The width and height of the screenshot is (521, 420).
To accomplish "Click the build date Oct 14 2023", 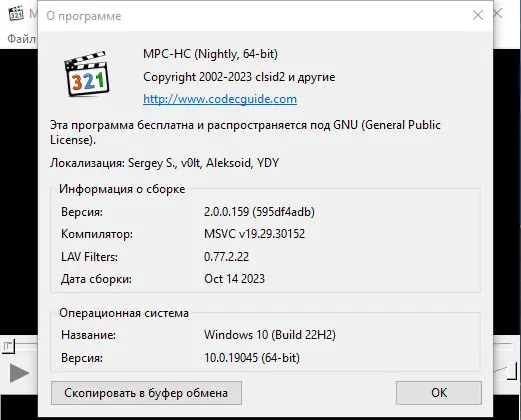I will [234, 279].
